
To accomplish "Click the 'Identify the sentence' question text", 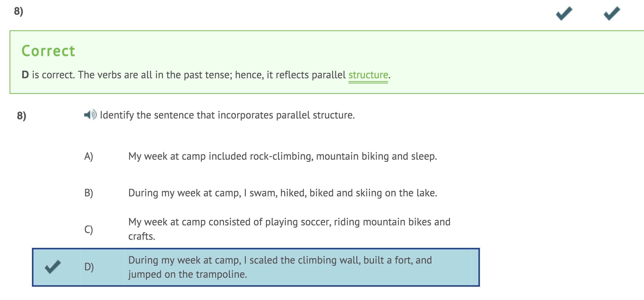I will (227, 115).
